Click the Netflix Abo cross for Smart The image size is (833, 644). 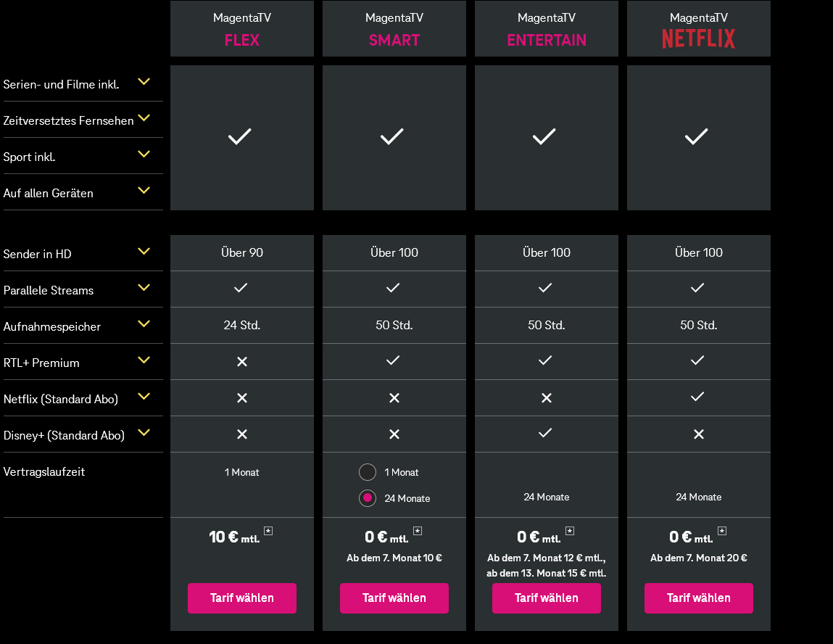394,398
